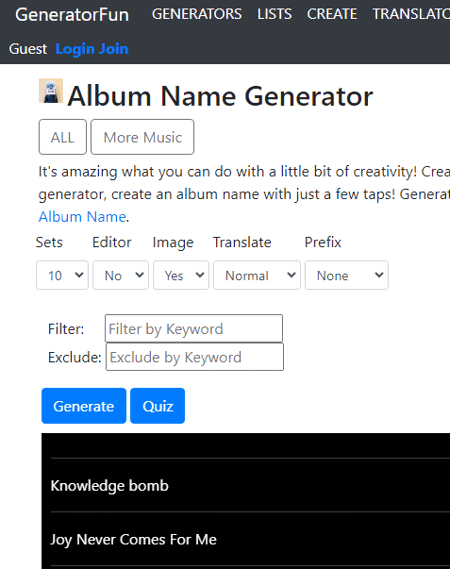Focus the Exclude by Keyword field

coord(195,357)
